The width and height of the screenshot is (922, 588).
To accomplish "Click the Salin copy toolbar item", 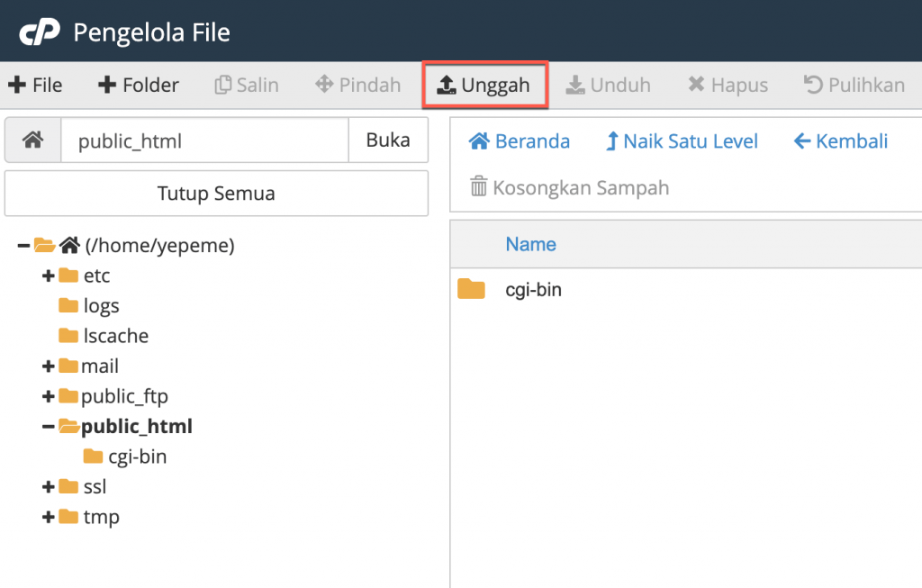I will [247, 86].
